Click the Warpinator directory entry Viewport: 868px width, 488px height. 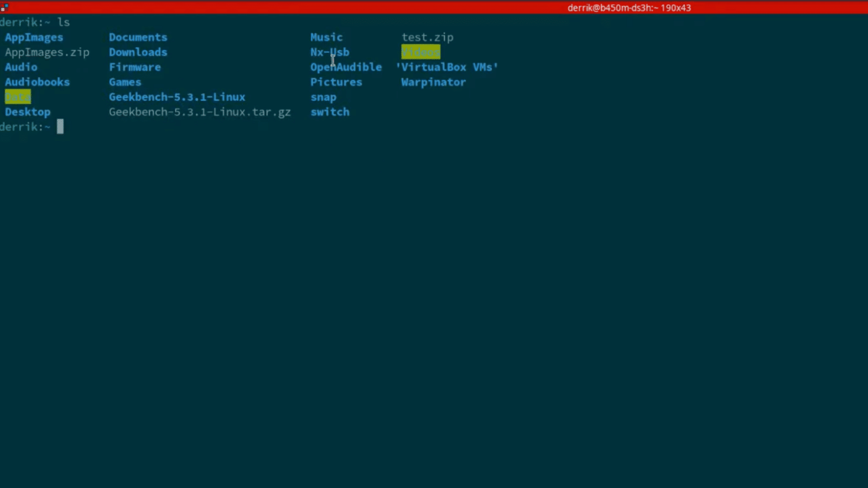pyautogui.click(x=433, y=82)
